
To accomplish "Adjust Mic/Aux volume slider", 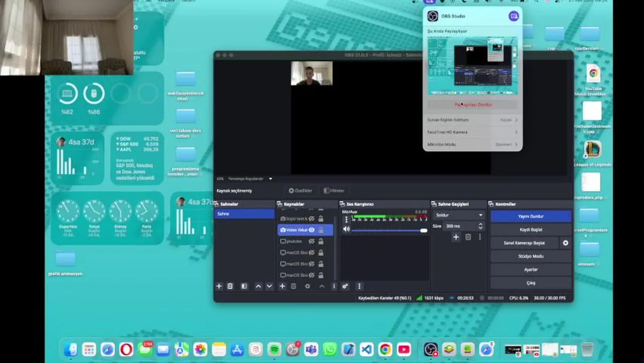I will 389,230.
